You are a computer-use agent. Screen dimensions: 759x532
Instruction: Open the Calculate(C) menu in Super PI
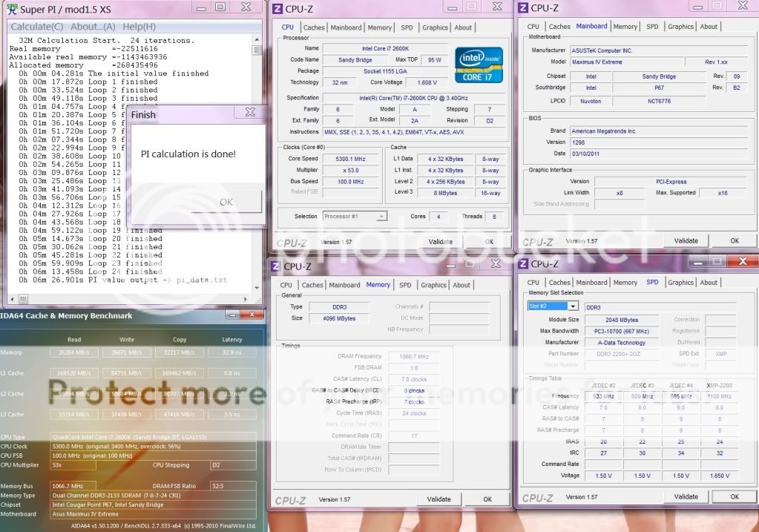[x=37, y=27]
